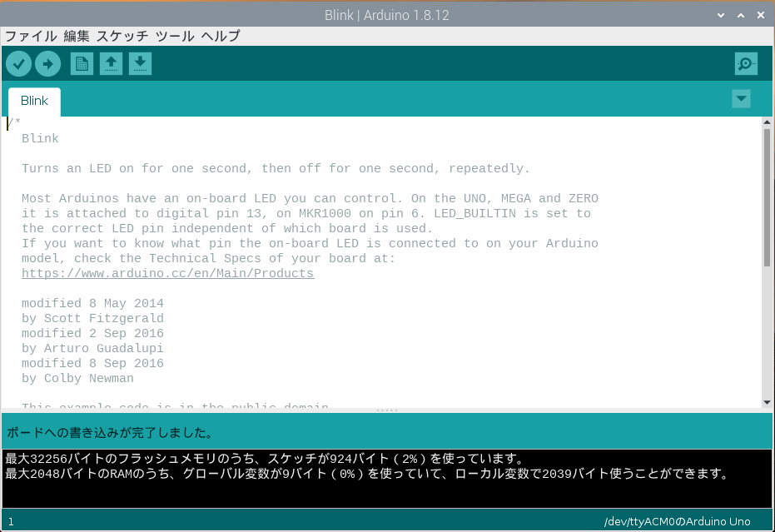Viewport: 775px width, 532px height.
Task: Click the flash memory usage console line
Action: [265, 459]
